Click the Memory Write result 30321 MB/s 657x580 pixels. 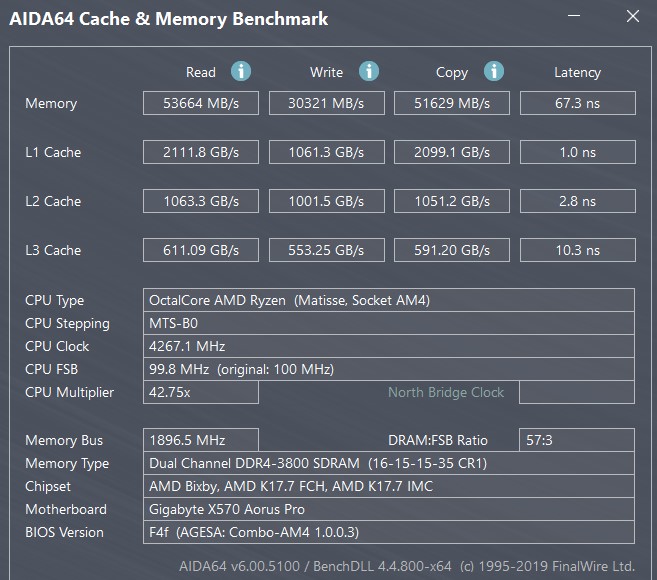(326, 103)
